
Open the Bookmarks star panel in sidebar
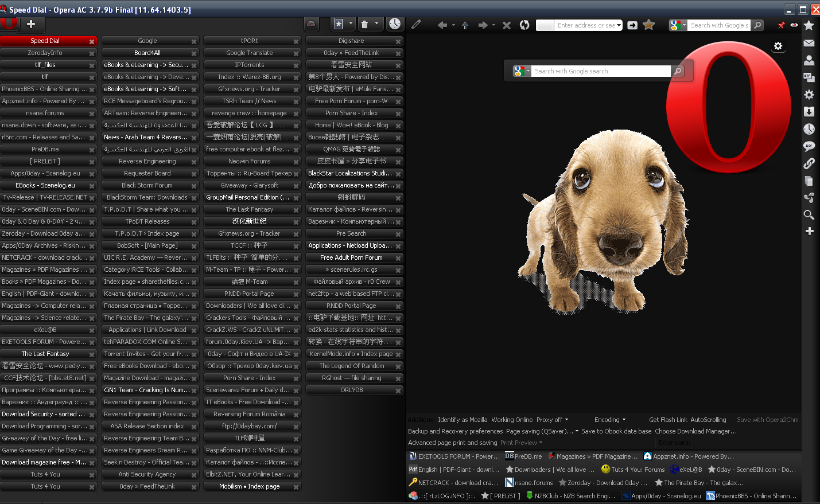[809, 25]
